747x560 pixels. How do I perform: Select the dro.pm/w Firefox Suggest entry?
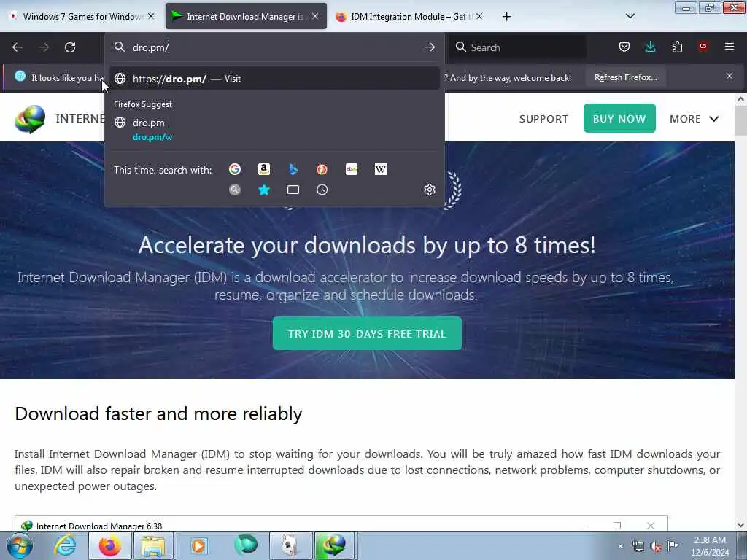coord(274,130)
